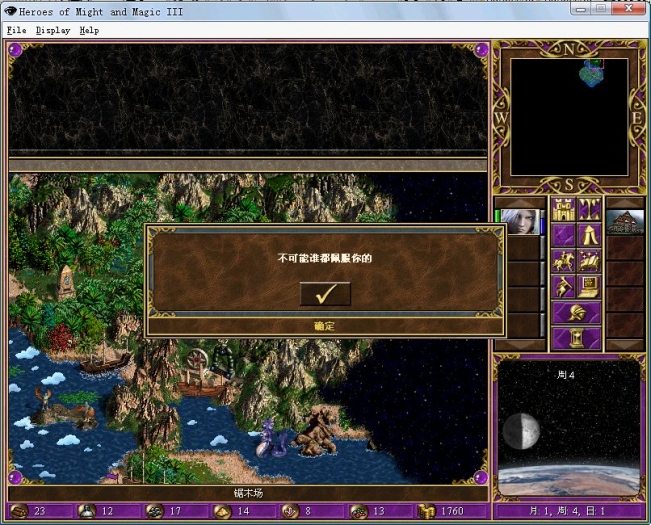Click the gold amount 1760
The width and height of the screenshot is (651, 525).
point(452,511)
